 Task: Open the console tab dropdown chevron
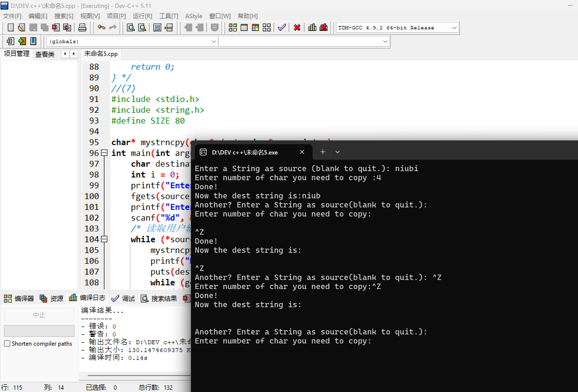click(337, 152)
